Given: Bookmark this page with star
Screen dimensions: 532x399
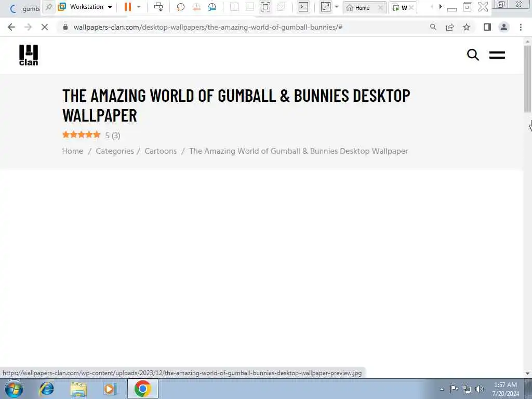Looking at the screenshot, I should pos(467,27).
